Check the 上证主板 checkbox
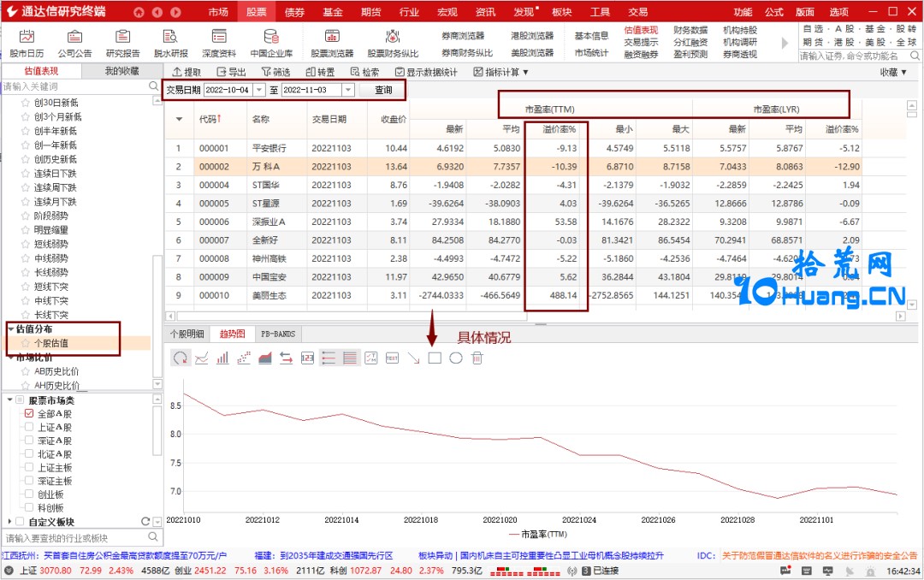This screenshot has width=924, height=580. pos(29,467)
